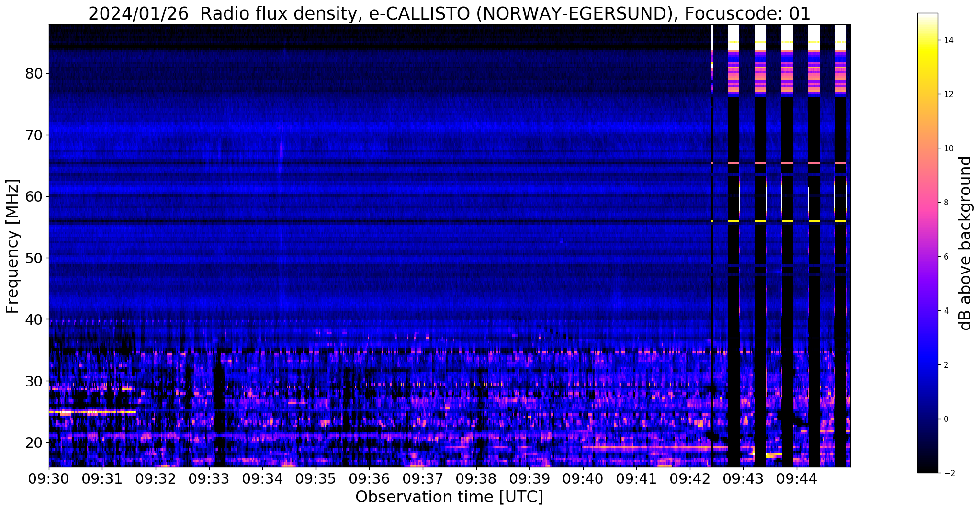The height and width of the screenshot is (511, 980).
Task: Click the 70 MHz frequency tick label
Action: 34,135
